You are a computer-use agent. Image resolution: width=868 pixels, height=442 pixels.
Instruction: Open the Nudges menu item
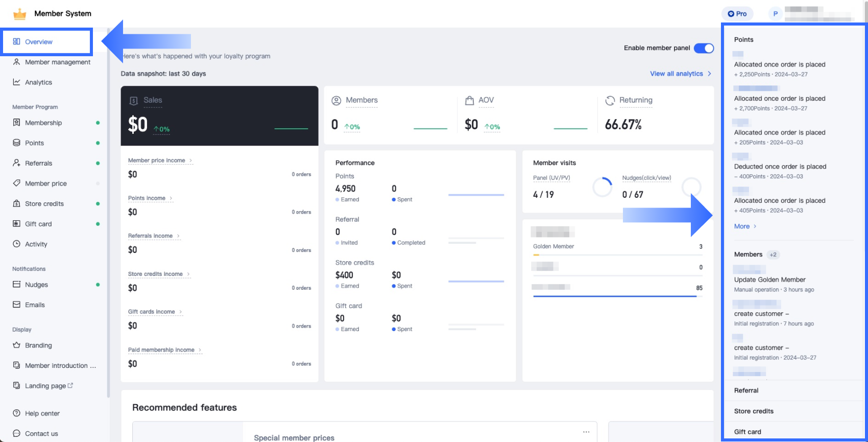point(36,285)
